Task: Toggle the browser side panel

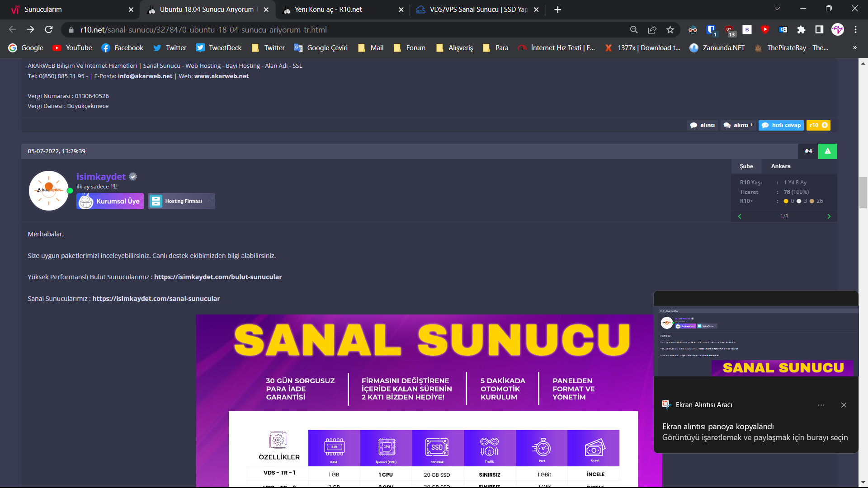Action: coord(819,29)
